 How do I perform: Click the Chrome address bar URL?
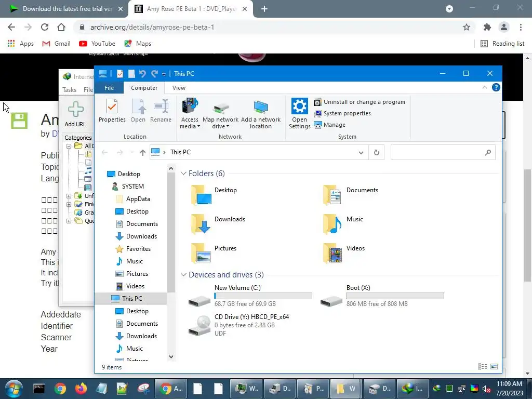pyautogui.click(x=152, y=27)
